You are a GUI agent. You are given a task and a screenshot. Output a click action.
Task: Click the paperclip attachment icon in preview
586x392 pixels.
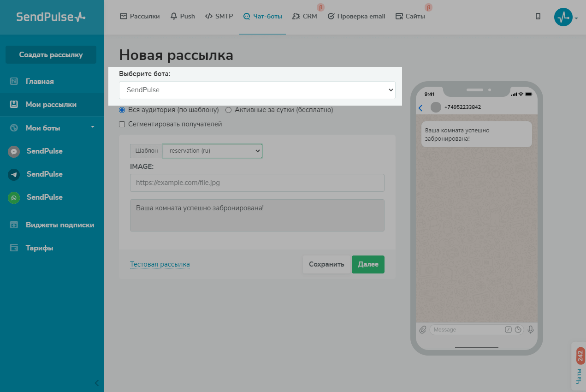point(422,330)
